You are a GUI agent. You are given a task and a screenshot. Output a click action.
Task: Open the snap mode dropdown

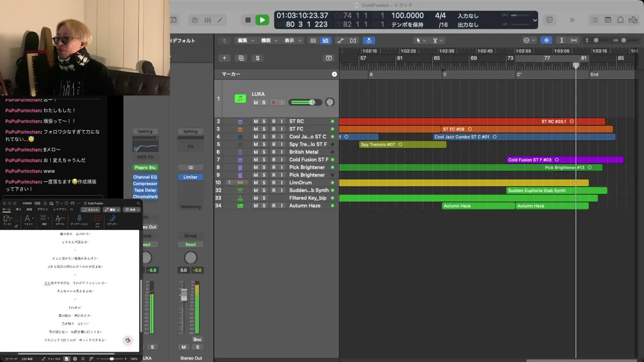pos(529,41)
